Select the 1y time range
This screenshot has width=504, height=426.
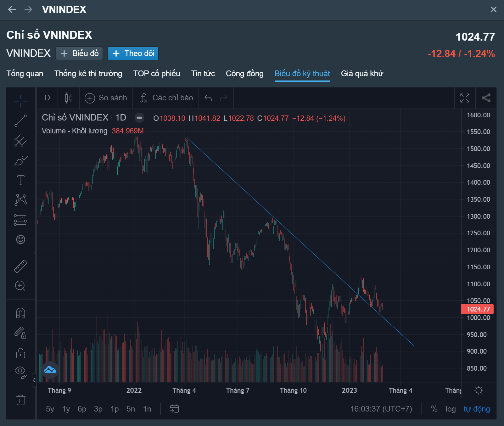coord(66,409)
